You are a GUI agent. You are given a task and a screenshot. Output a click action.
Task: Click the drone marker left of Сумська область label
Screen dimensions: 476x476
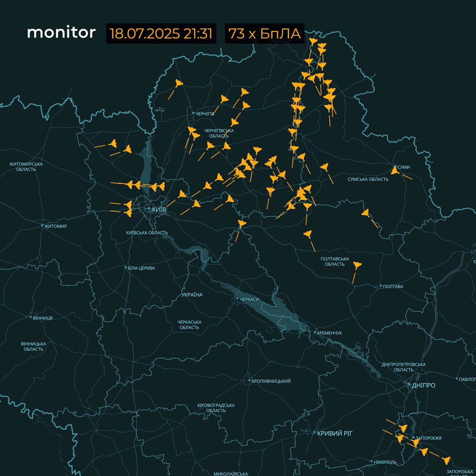[325, 167]
